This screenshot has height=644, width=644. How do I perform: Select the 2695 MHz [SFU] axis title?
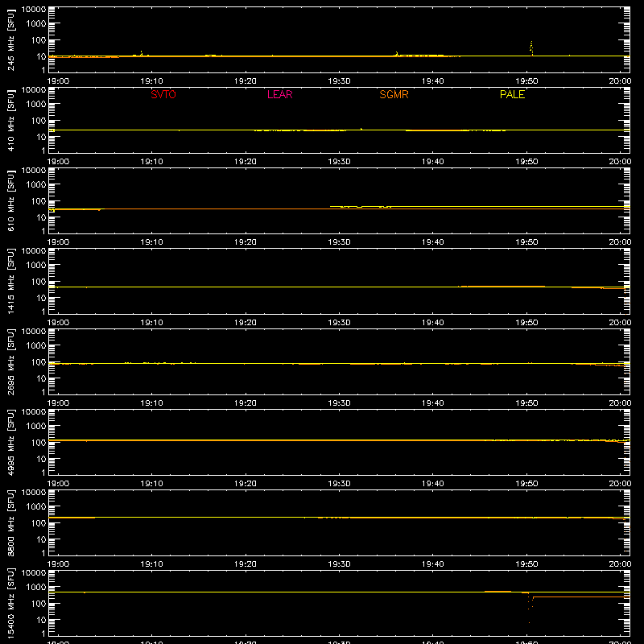click(10, 361)
